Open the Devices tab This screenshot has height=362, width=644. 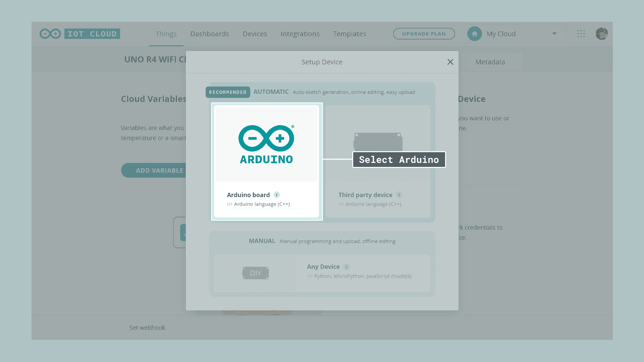255,34
